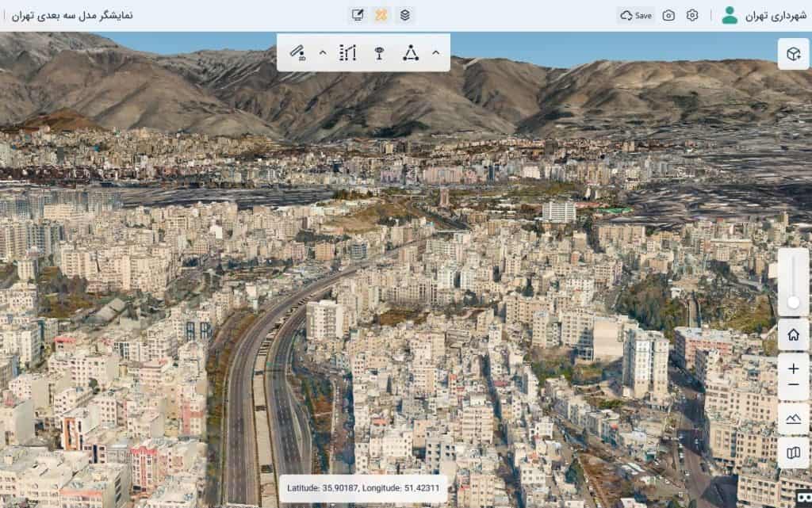Take a screenshot with camera icon
Screen dimensions: 812x508
click(668, 15)
